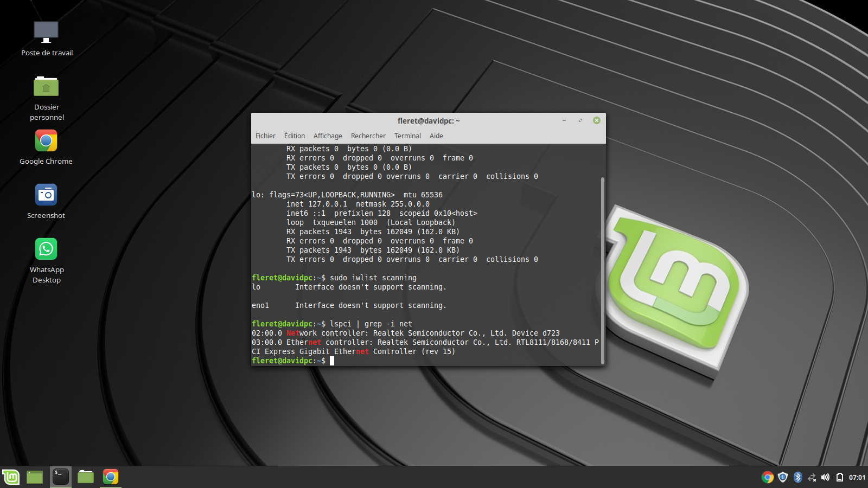Expand the Affichage menu
The image size is (868, 488).
tap(328, 136)
